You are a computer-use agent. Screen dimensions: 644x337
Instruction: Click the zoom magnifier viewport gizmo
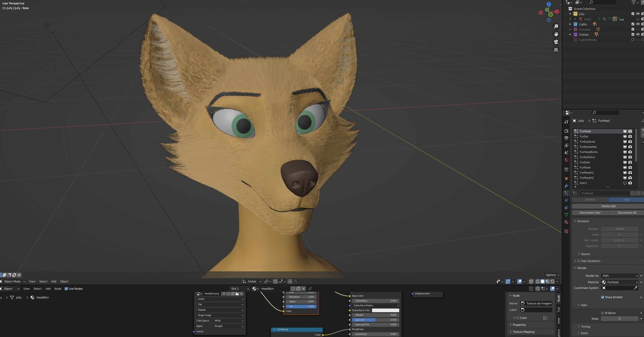point(556,26)
